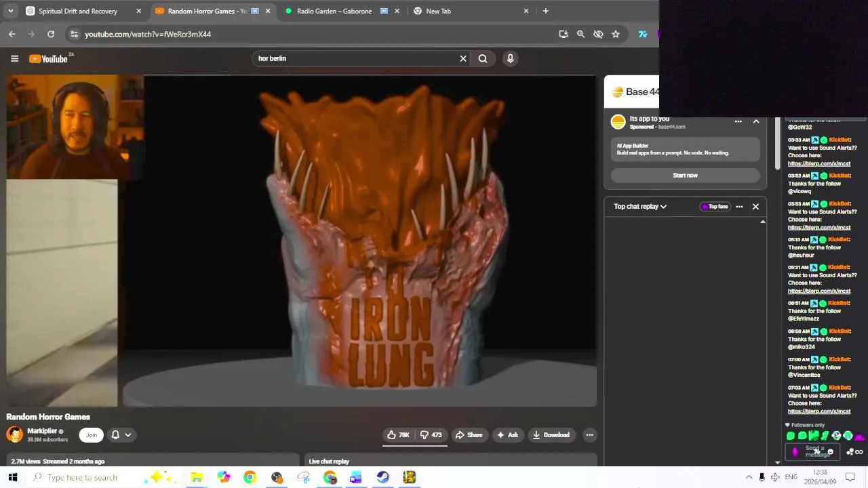
Task: Run search with magnifier button
Action: coord(483,58)
